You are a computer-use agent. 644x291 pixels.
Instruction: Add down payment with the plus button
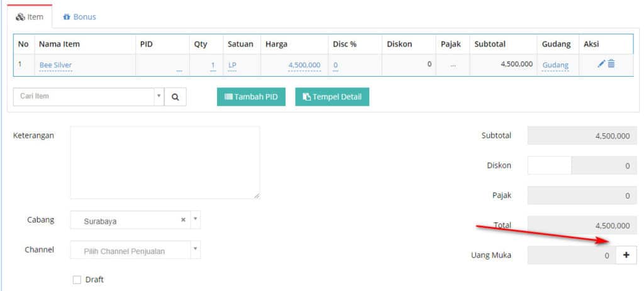click(626, 255)
